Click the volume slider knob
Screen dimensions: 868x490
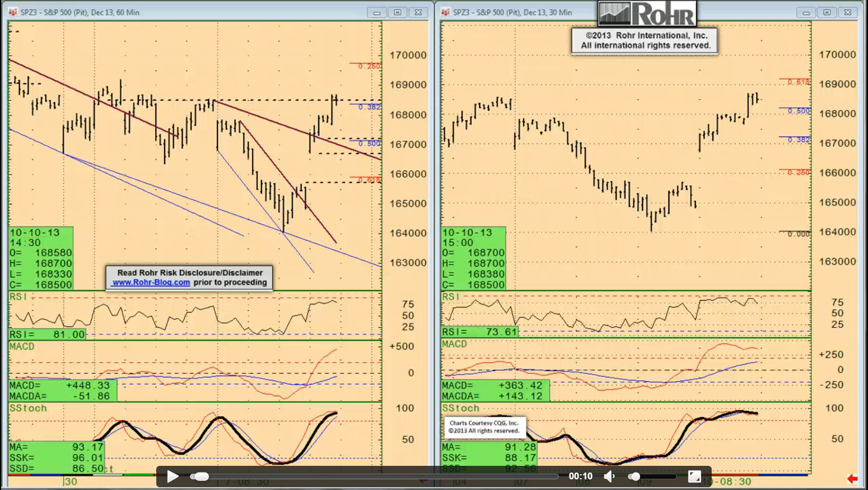(634, 477)
